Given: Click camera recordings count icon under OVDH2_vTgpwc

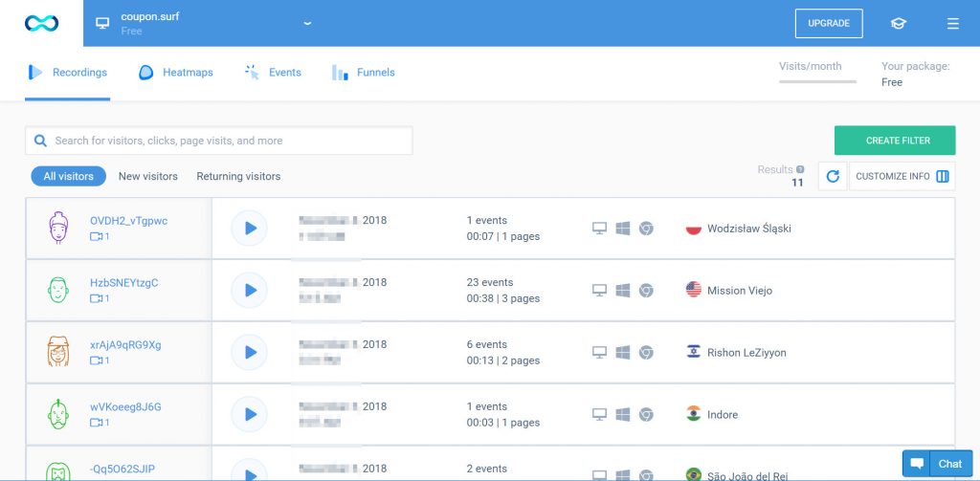Looking at the screenshot, I should [96, 237].
